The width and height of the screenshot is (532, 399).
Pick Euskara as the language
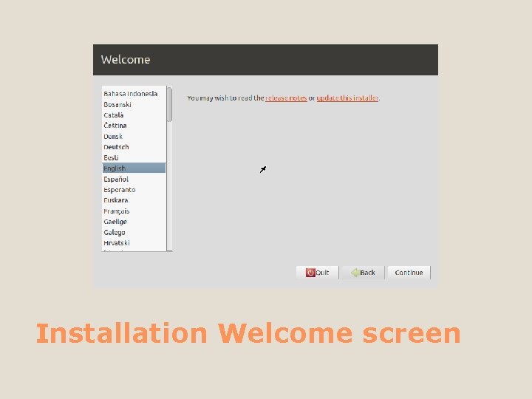click(134, 200)
